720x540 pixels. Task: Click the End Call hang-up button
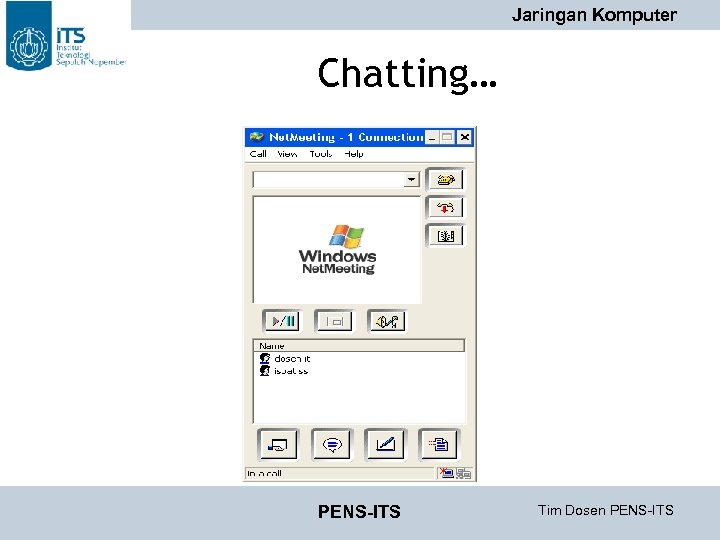tap(445, 208)
